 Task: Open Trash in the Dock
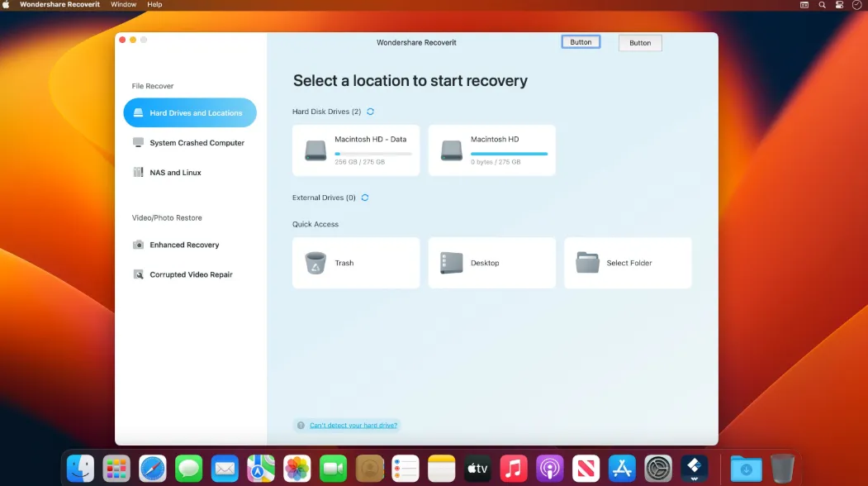782,469
